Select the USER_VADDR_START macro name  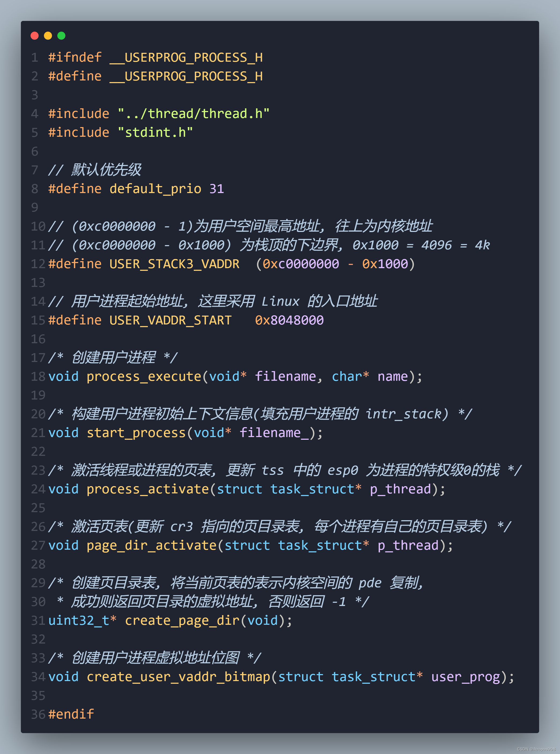[x=170, y=320]
